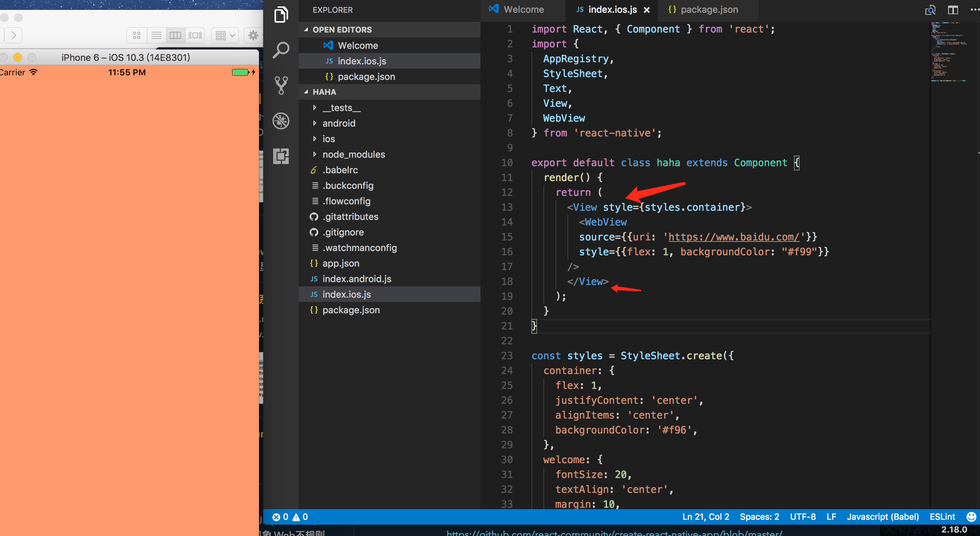The height and width of the screenshot is (536, 980).
Task: Open the Source Control view
Action: click(281, 85)
